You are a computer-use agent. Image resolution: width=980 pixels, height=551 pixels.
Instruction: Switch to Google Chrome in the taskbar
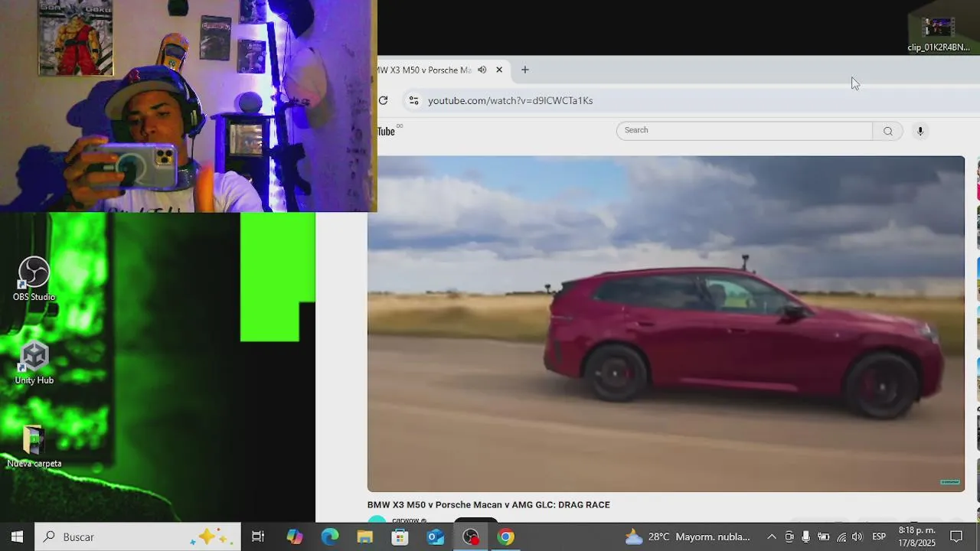[506, 537]
